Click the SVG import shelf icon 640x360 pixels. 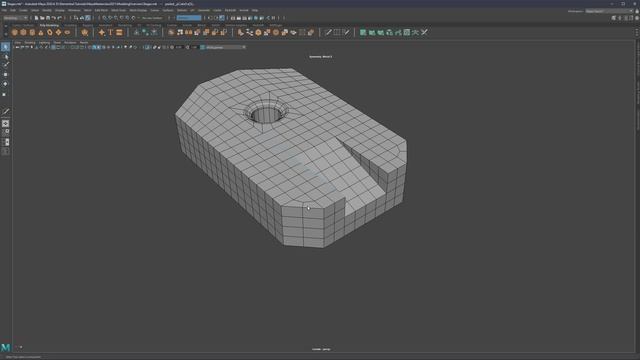coord(119,32)
